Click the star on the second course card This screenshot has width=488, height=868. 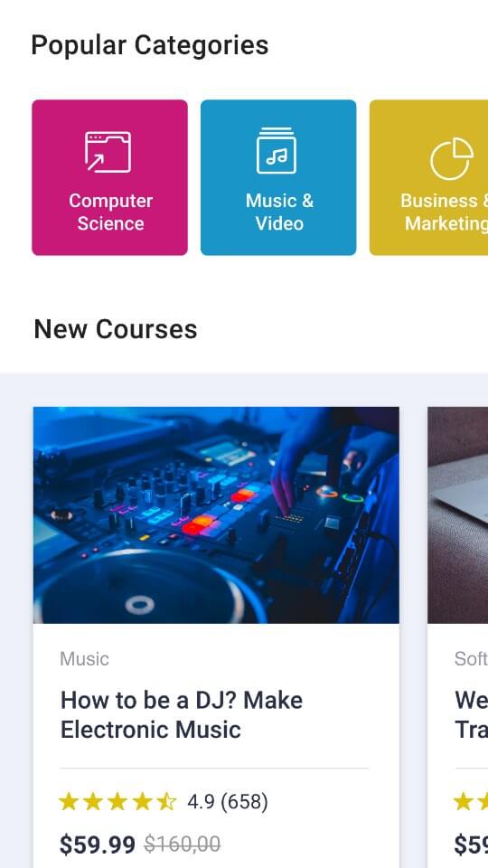tap(463, 801)
